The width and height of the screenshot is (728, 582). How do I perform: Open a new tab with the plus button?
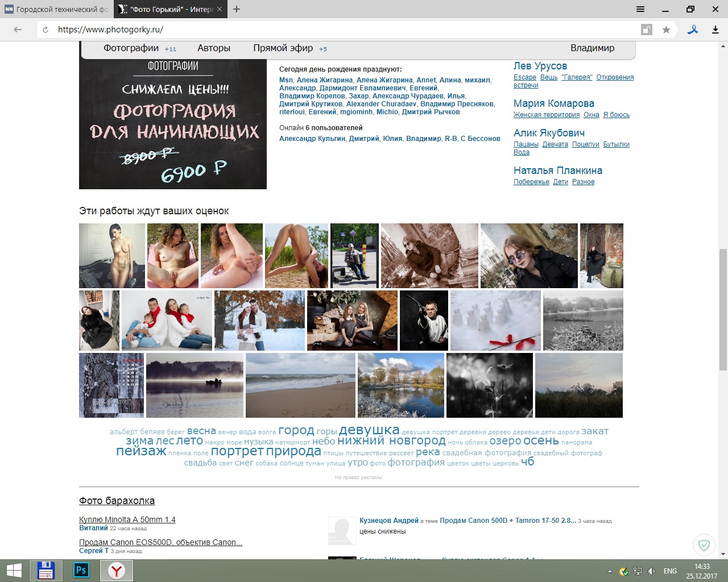click(237, 9)
